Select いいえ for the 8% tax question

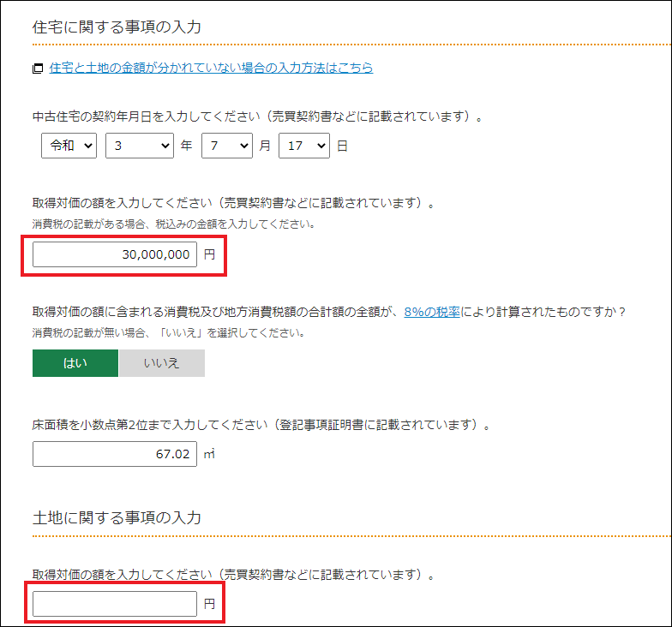[x=162, y=363]
